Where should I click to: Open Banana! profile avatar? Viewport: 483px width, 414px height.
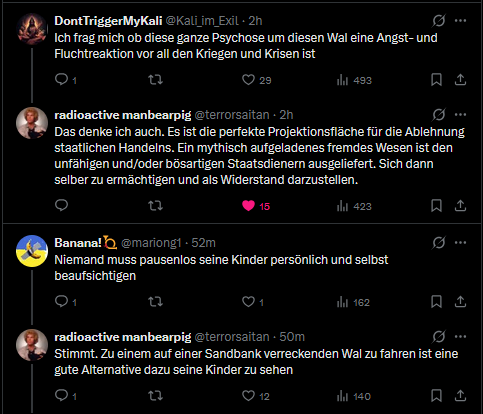click(32, 251)
